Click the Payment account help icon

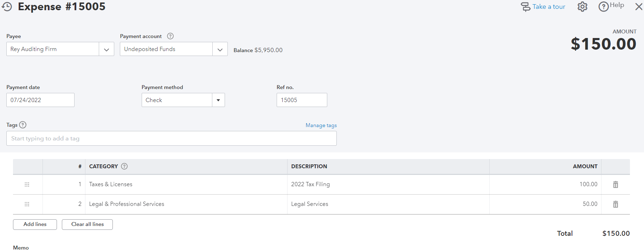[170, 36]
